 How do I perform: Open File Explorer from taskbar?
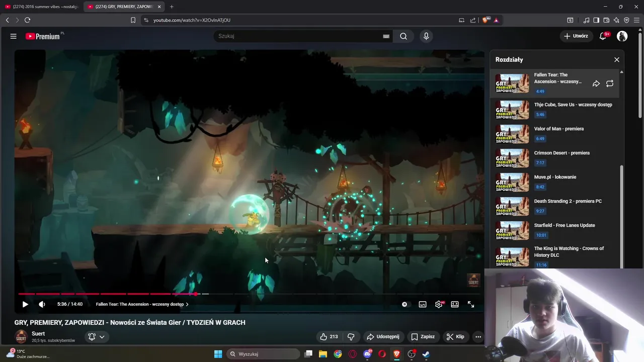click(x=323, y=354)
